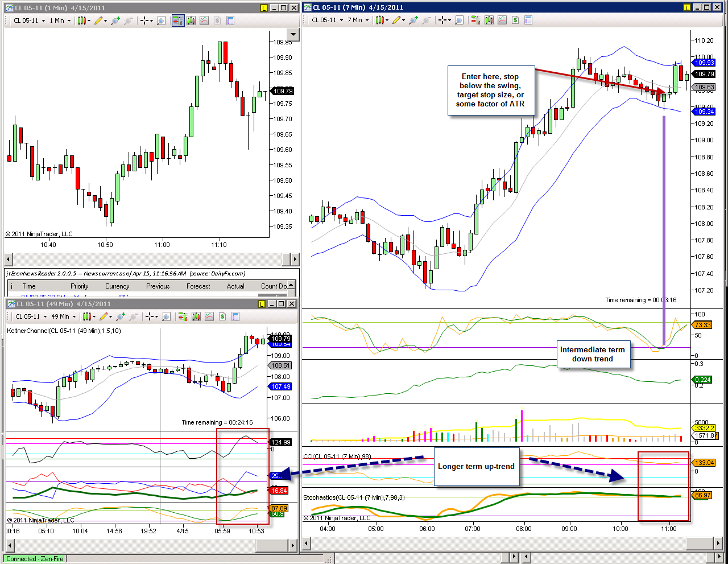728x564 pixels.
Task: Toggle Chart Trader icon in 49 Min chart
Action: click(x=182, y=316)
